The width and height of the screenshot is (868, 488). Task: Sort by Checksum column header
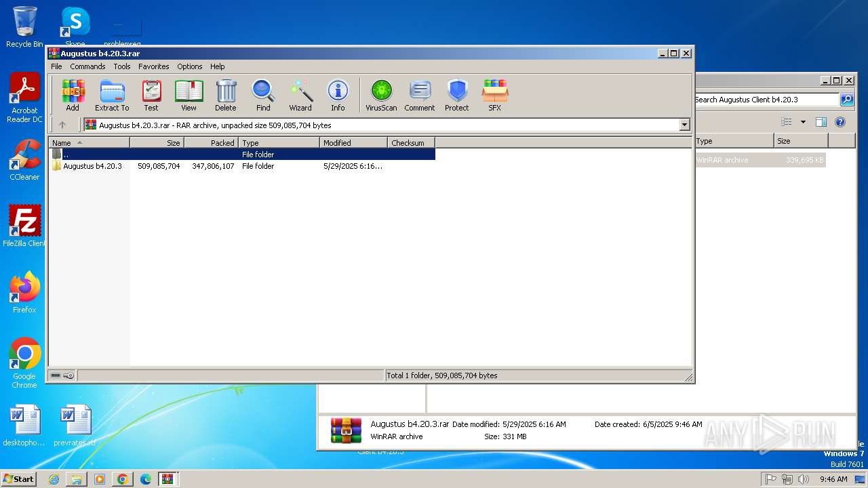pos(411,142)
